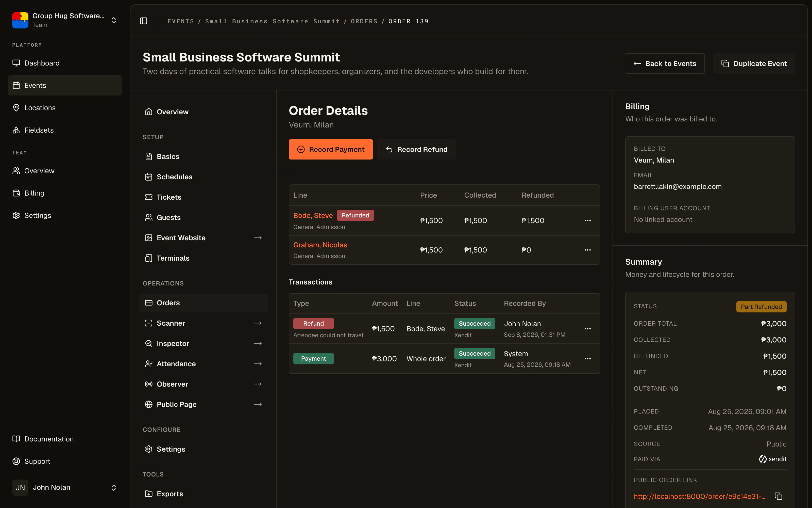Click the xendit logo under Paid Via
Image resolution: width=812 pixels, height=508 pixels.
pyautogui.click(x=772, y=459)
